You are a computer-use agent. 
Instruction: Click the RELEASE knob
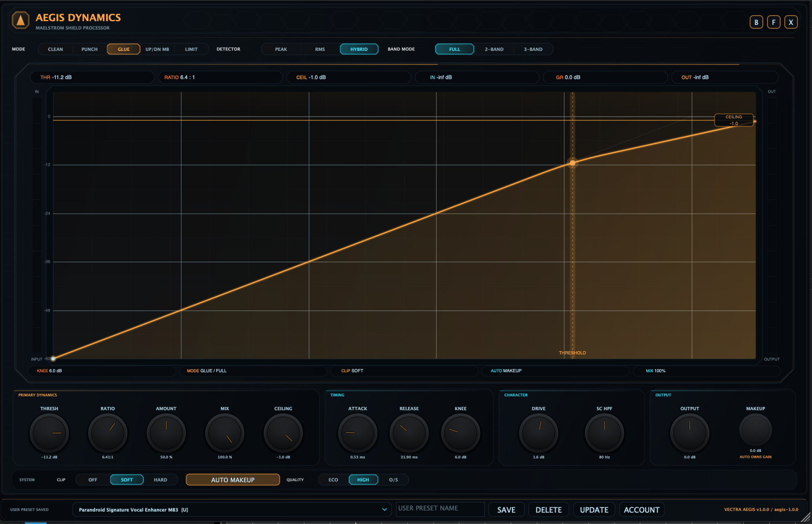pos(409,433)
